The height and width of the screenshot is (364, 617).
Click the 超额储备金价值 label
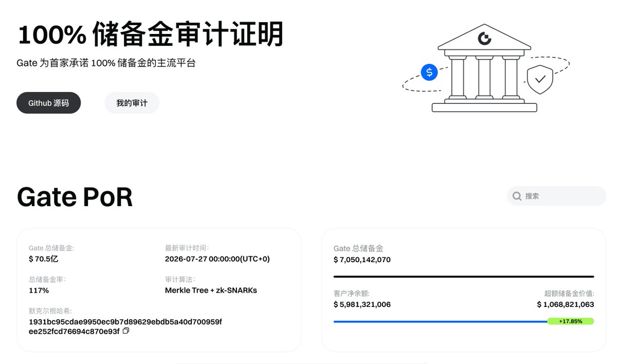click(569, 294)
